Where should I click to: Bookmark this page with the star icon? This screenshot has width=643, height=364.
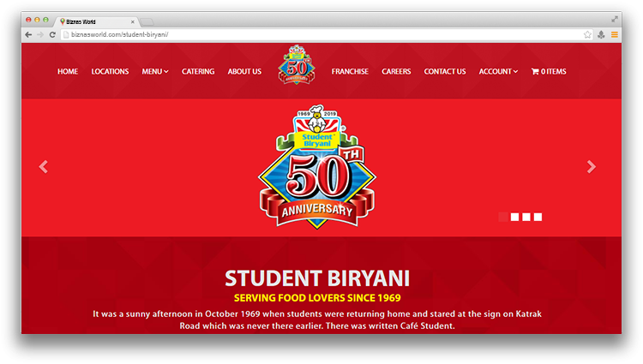coord(587,34)
